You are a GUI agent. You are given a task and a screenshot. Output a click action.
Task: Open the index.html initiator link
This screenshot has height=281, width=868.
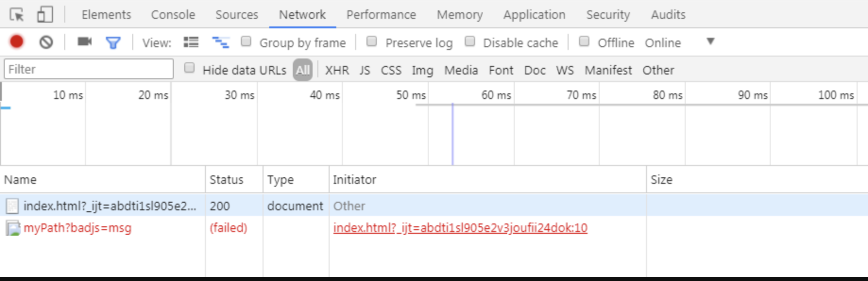point(460,228)
